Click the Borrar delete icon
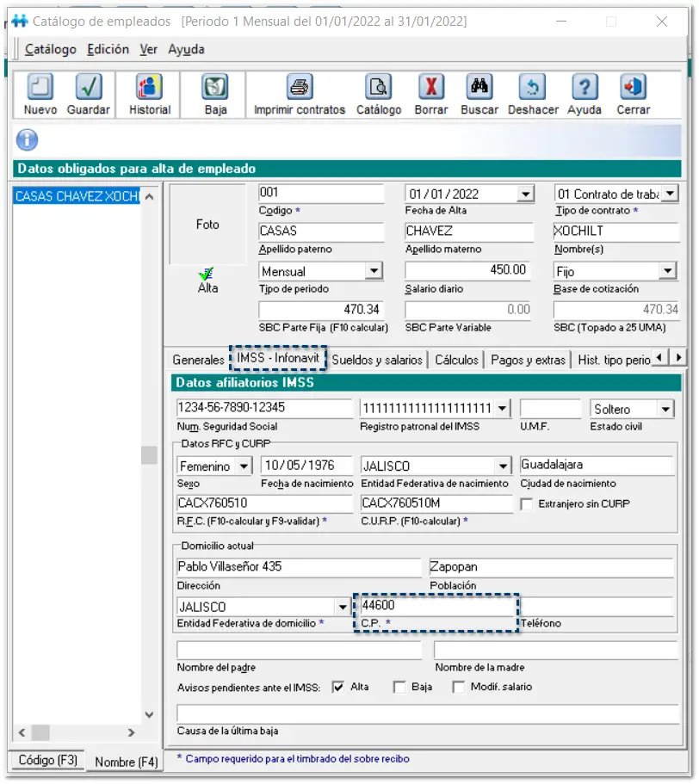 coord(431,87)
